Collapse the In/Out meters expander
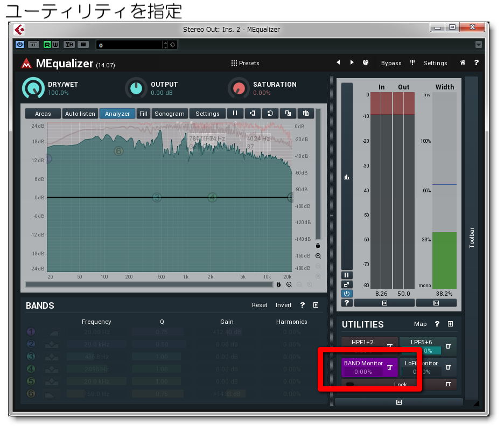The image size is (504, 431). [384, 303]
